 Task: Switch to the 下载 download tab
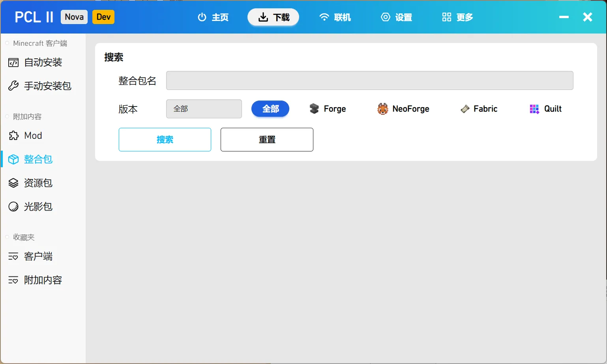(273, 17)
